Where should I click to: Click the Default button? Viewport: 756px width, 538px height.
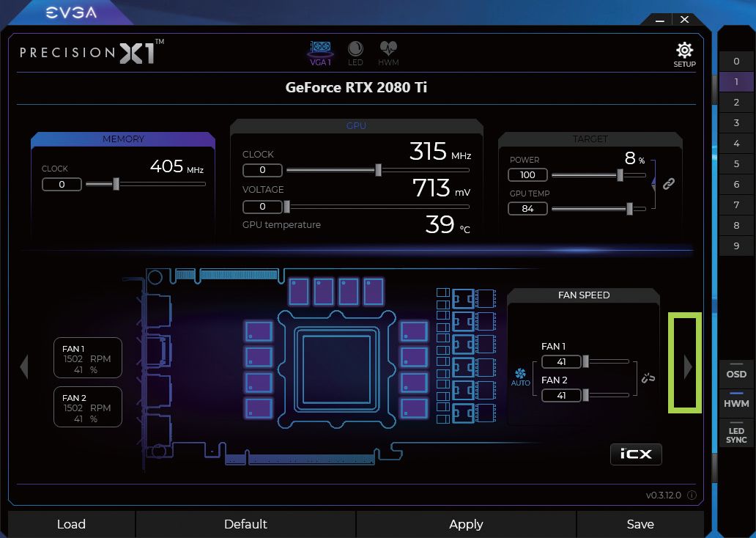pyautogui.click(x=245, y=524)
